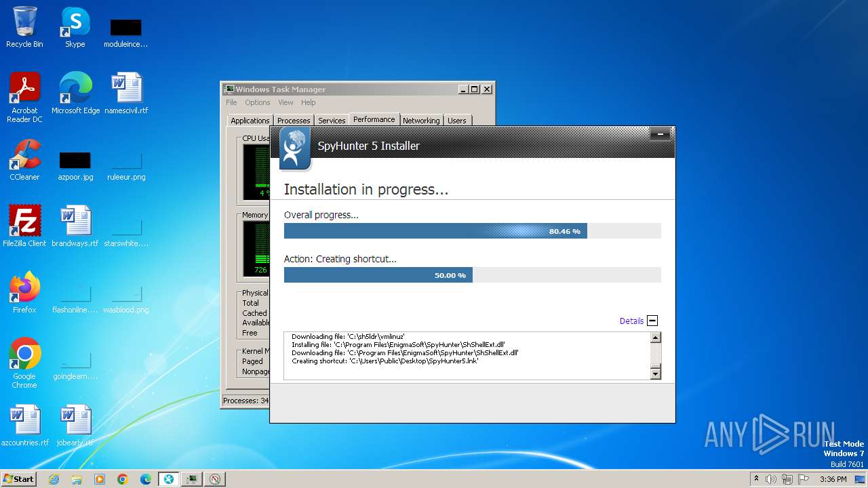Click the volume speaker tray icon
Screen dimensions: 868x488
tap(771, 479)
